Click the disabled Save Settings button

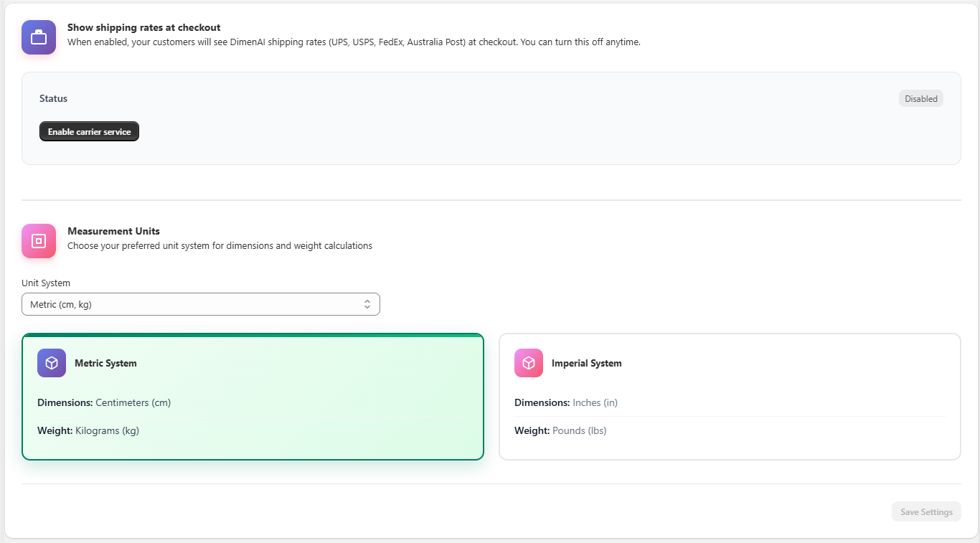click(926, 511)
